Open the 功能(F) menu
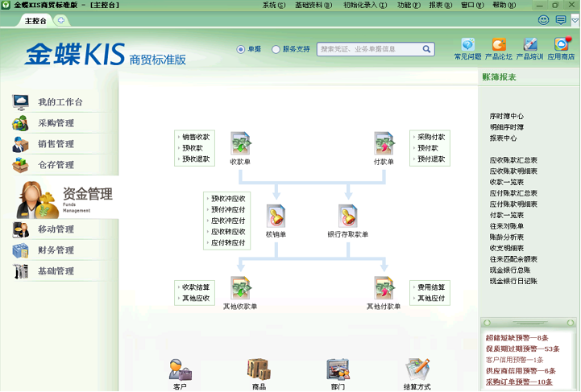581x392 pixels. tap(409, 5)
